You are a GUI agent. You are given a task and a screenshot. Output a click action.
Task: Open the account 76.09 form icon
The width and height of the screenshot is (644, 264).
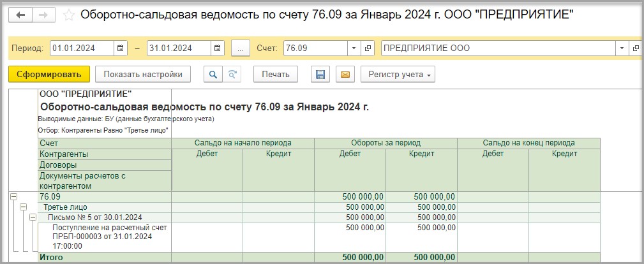click(368, 48)
